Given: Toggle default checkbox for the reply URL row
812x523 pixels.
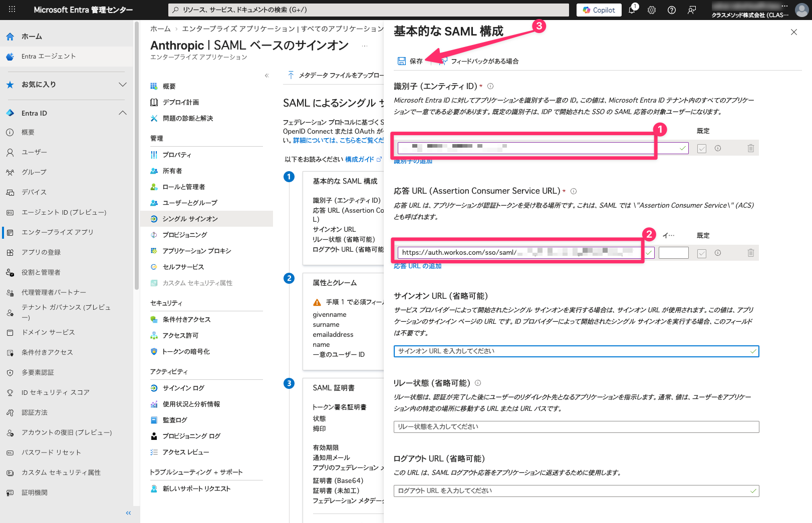Looking at the screenshot, I should [x=702, y=253].
